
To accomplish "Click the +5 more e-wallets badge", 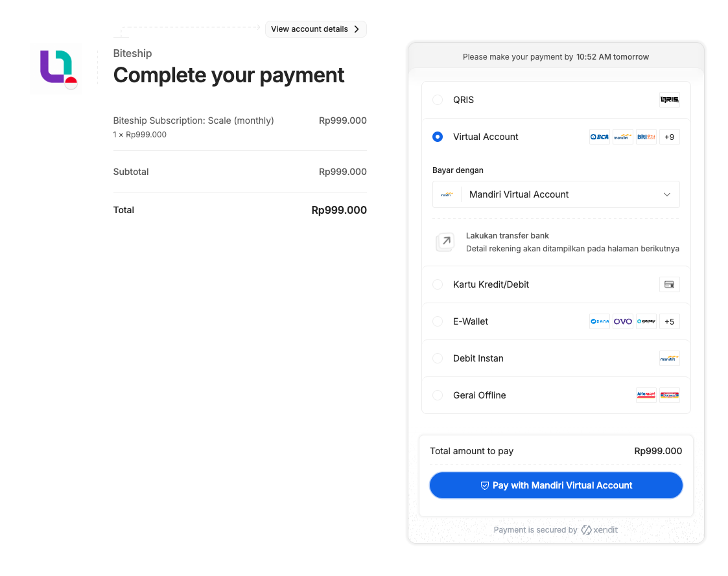I will tap(669, 321).
